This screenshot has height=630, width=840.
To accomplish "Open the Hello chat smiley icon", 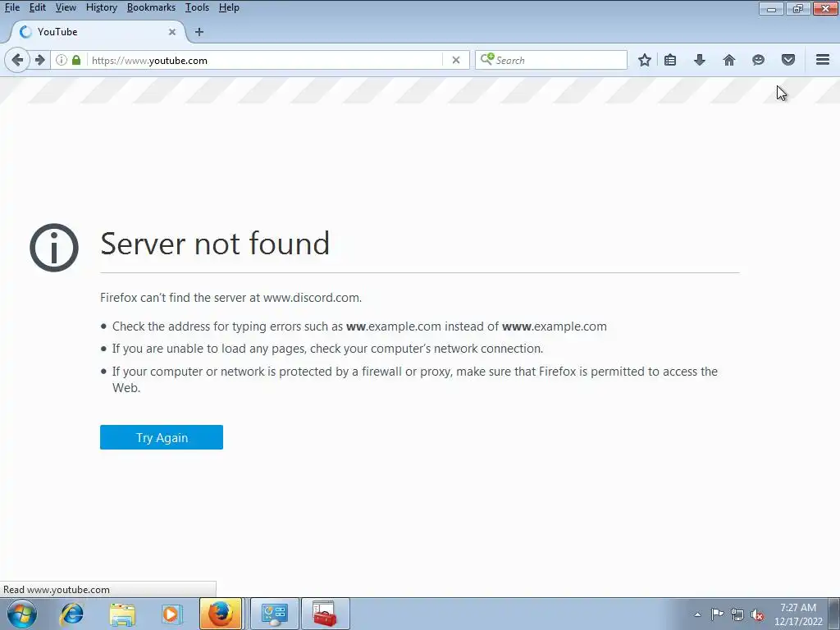I will (x=758, y=60).
